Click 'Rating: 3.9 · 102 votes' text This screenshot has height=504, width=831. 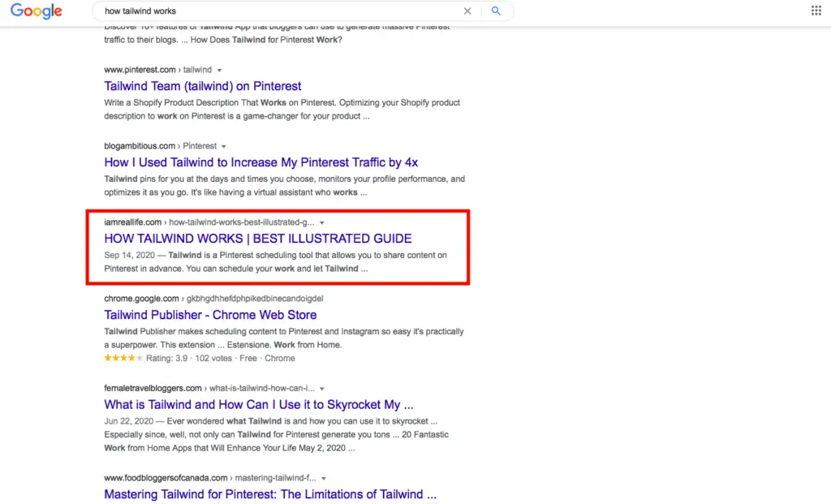[x=188, y=358]
